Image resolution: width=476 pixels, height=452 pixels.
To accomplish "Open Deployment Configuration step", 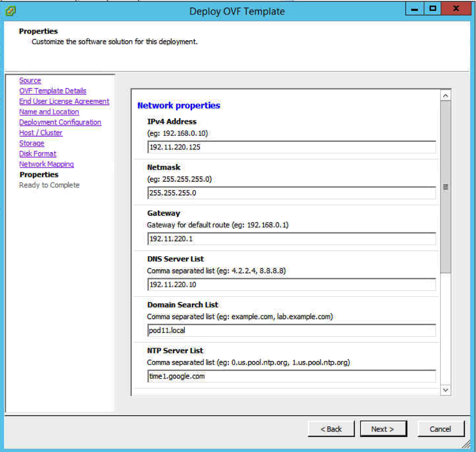I will [60, 122].
